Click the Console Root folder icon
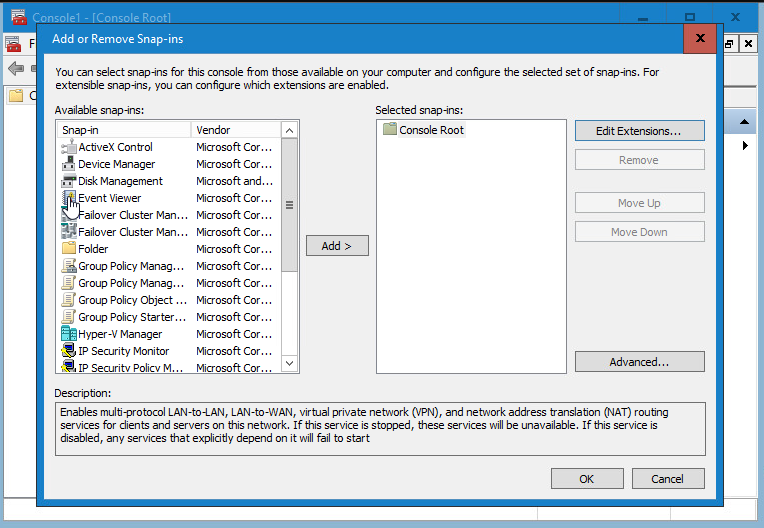This screenshot has height=528, width=764. pos(390,130)
